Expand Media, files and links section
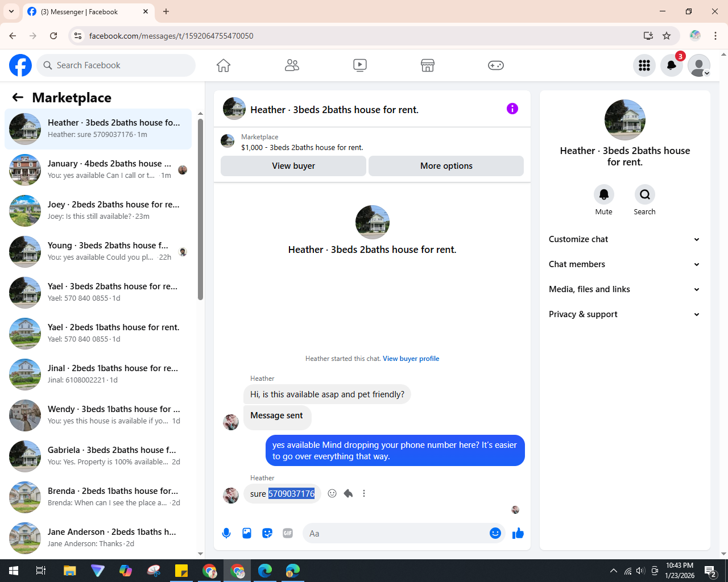Screen dimensions: 728x582 pyautogui.click(x=624, y=289)
